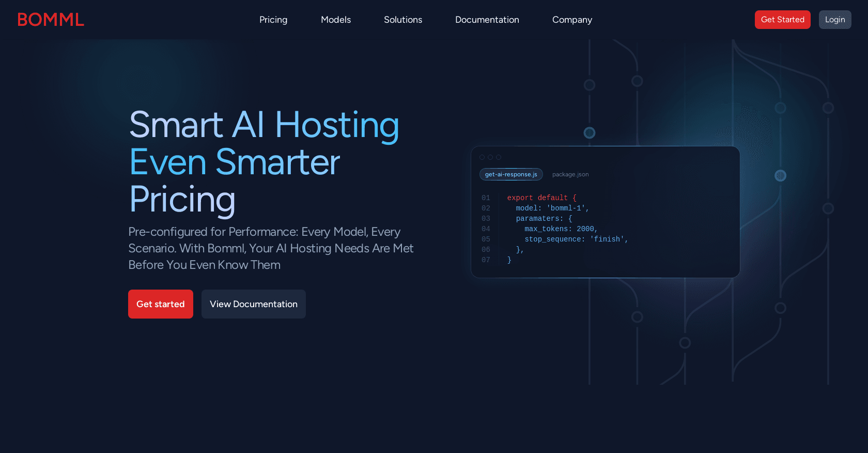
Task: Click the glowing circuit node above code panel
Action: click(590, 133)
